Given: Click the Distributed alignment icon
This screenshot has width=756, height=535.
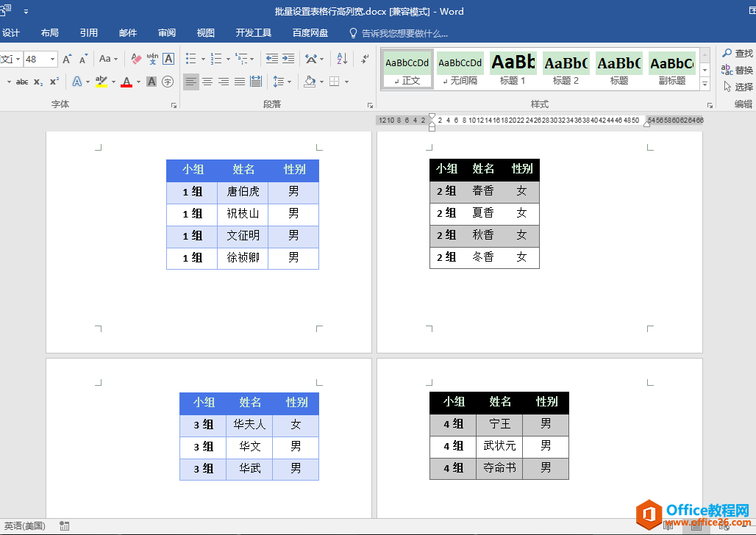Looking at the screenshot, I should pyautogui.click(x=256, y=82).
